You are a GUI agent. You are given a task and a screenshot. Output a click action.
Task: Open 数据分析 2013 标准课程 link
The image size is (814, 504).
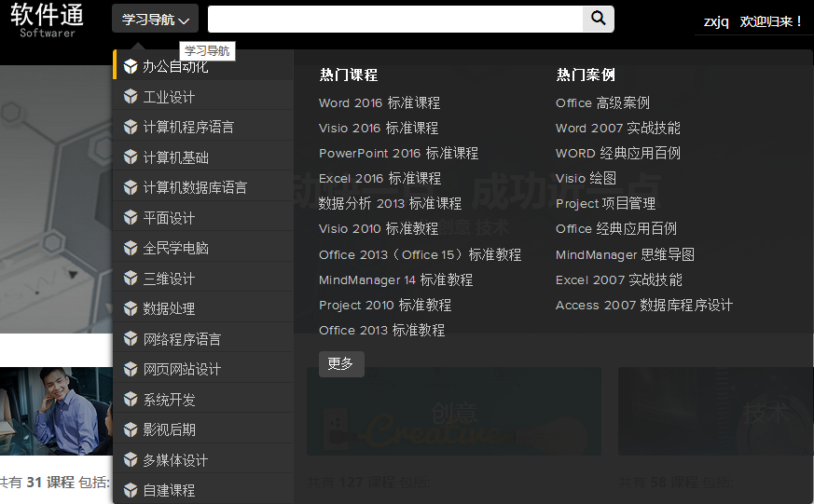[x=390, y=203]
